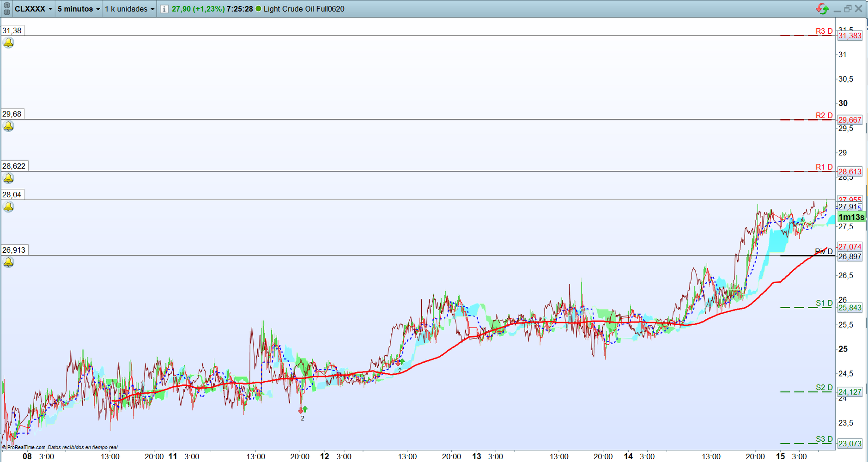Click the ProRealTime.com copyright link
The height and width of the screenshot is (462, 868).
pyautogui.click(x=24, y=447)
